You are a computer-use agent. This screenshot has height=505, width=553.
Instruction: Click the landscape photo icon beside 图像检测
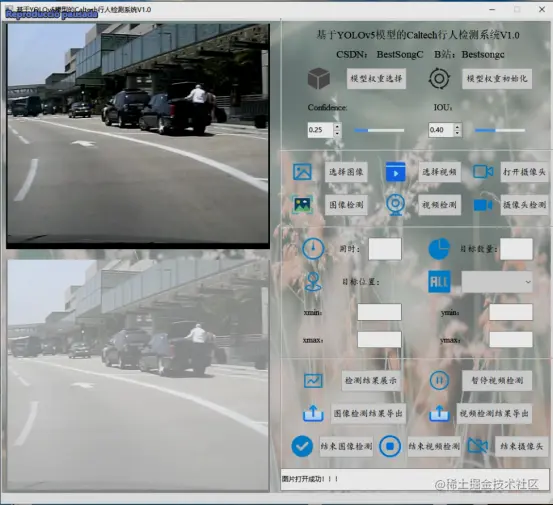(x=302, y=205)
